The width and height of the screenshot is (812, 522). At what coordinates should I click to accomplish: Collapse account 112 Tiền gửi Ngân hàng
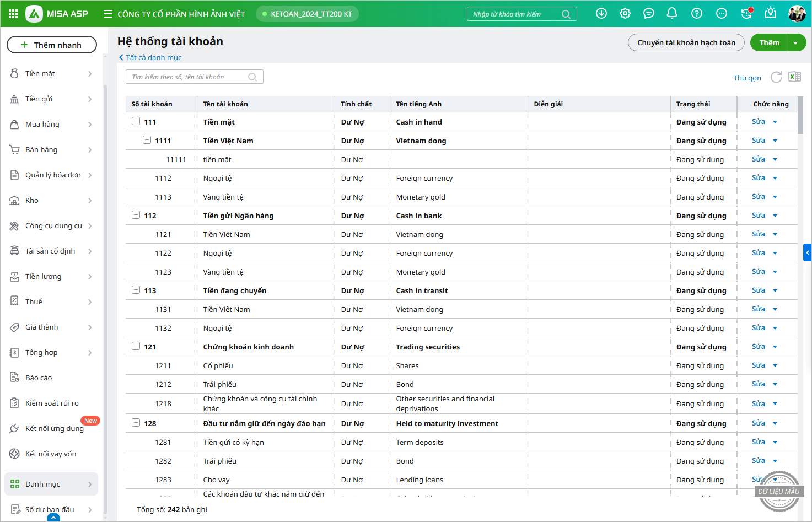136,215
